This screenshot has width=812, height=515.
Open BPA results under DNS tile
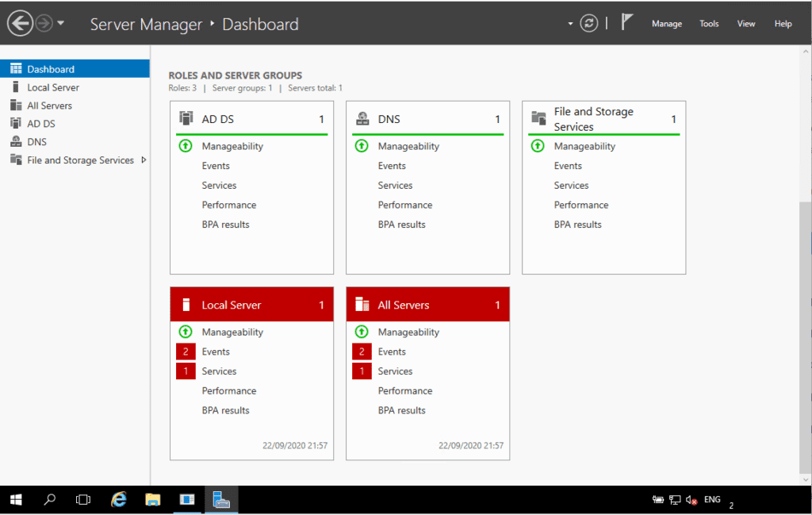click(x=401, y=225)
